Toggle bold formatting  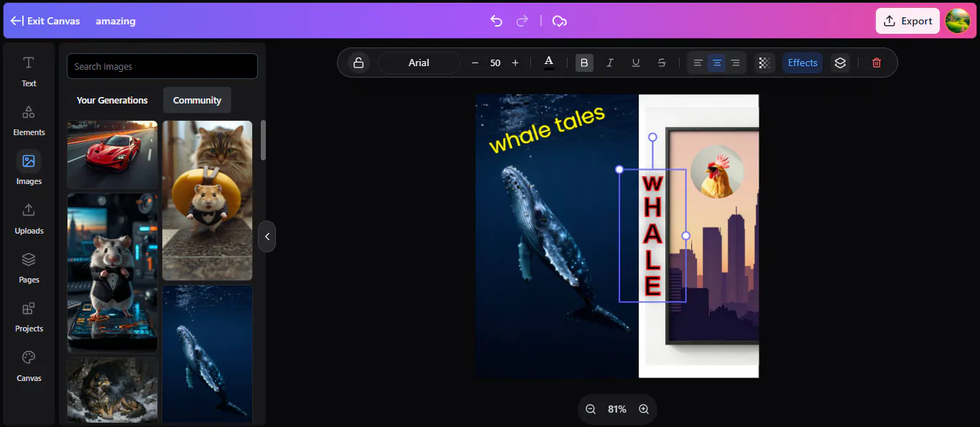(584, 63)
